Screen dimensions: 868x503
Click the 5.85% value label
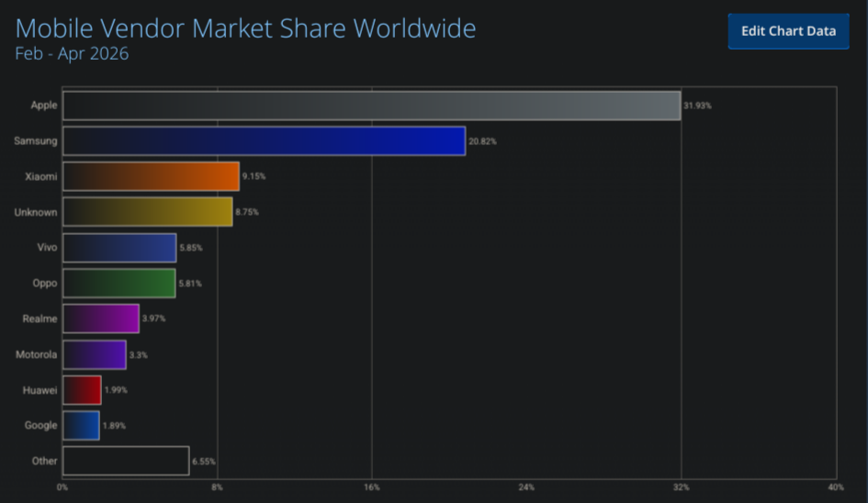pos(191,248)
